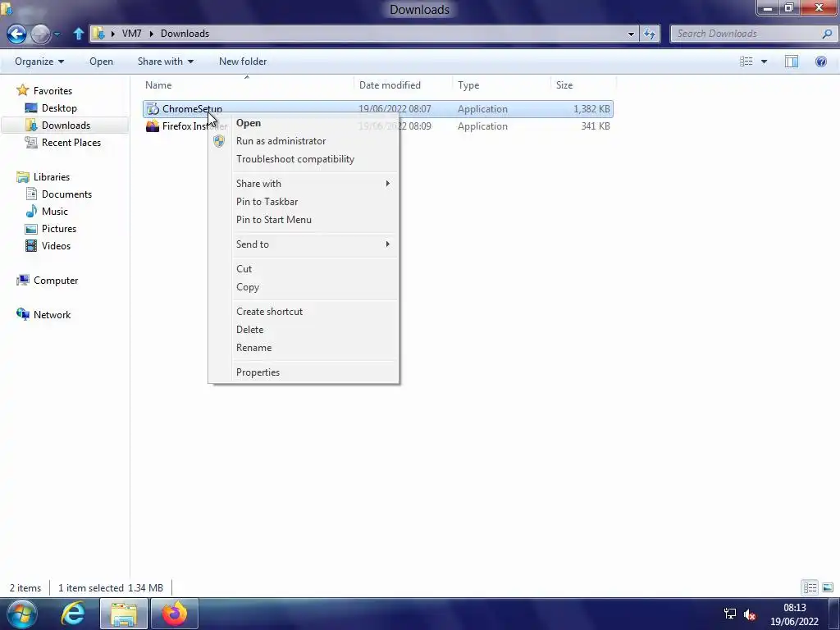Open the Videos library
Image resolution: width=840 pixels, height=630 pixels.
[x=56, y=246]
